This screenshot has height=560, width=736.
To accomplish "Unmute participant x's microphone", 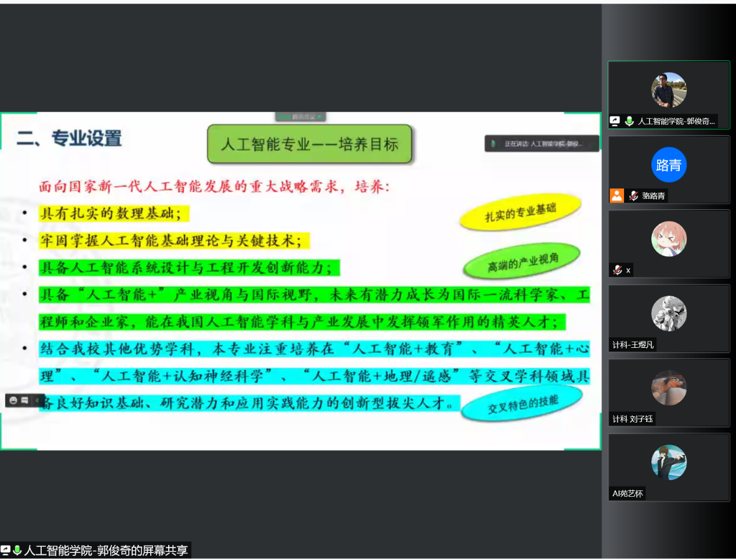I will coord(617,270).
